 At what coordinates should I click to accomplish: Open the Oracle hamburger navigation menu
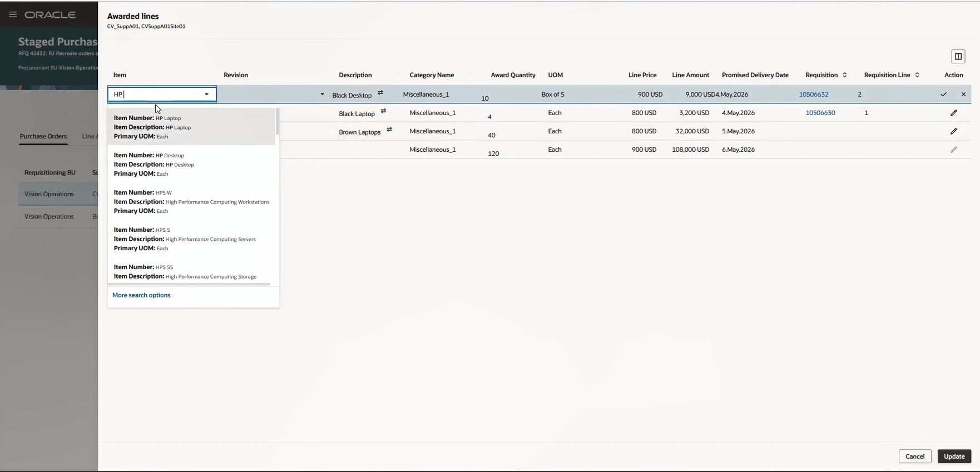[x=13, y=14]
